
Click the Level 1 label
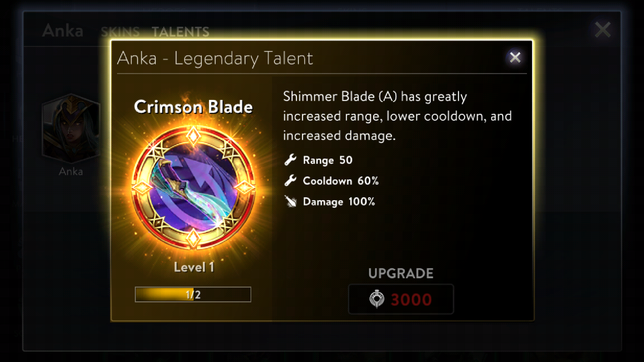(x=194, y=267)
